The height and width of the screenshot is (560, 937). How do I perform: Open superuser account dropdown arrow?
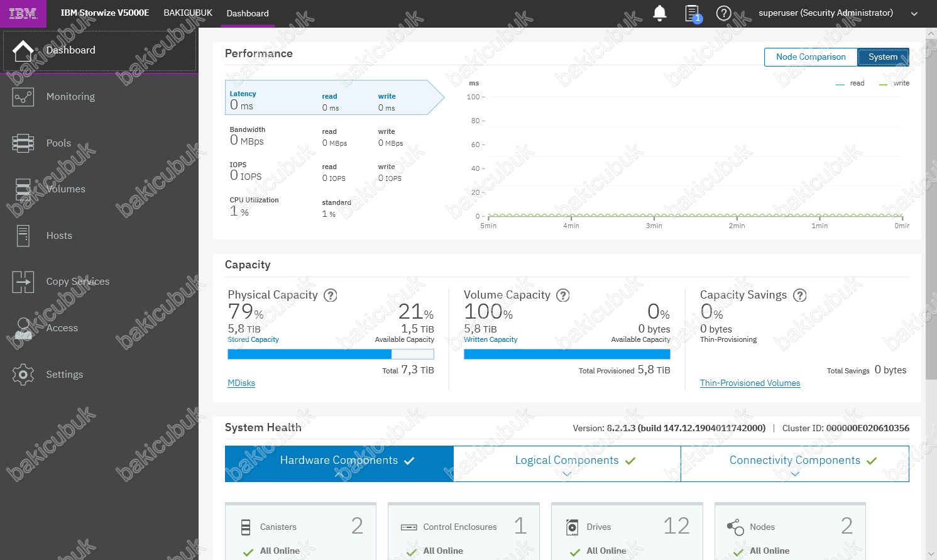click(x=914, y=14)
